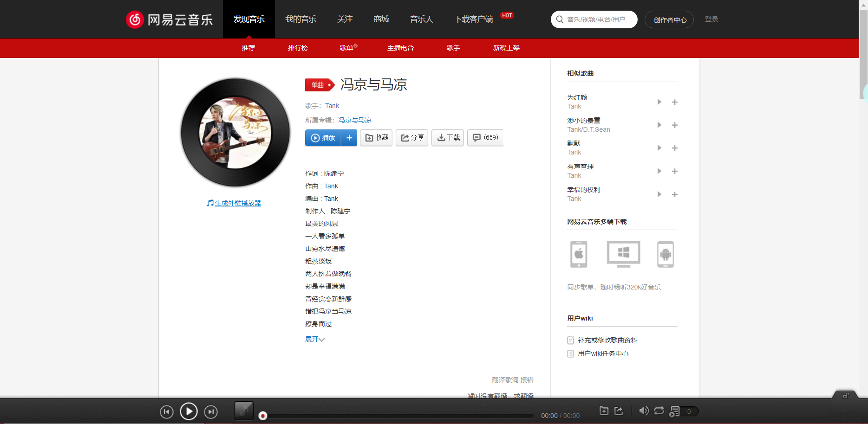The height and width of the screenshot is (424, 868).
Task: Click the add-to-folder icon in player bar
Action: (604, 411)
